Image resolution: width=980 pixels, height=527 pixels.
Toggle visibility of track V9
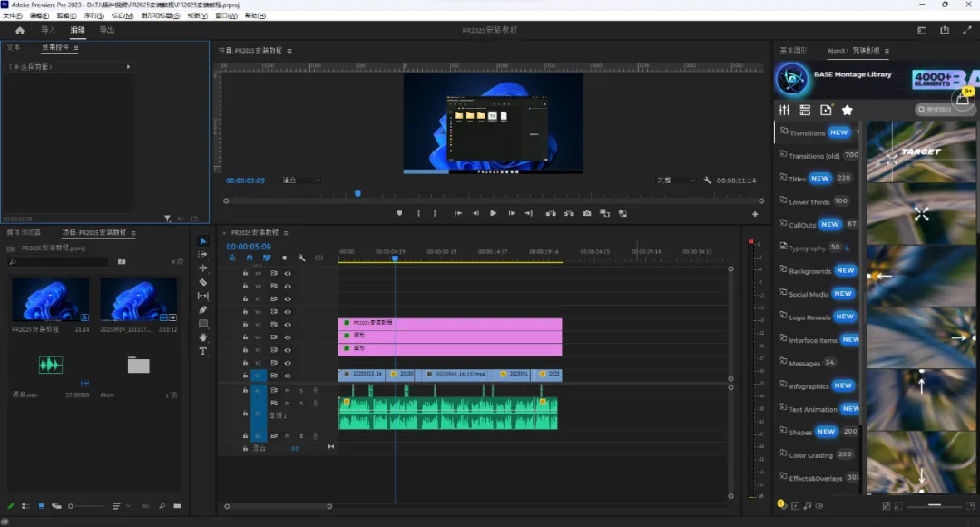(x=288, y=274)
